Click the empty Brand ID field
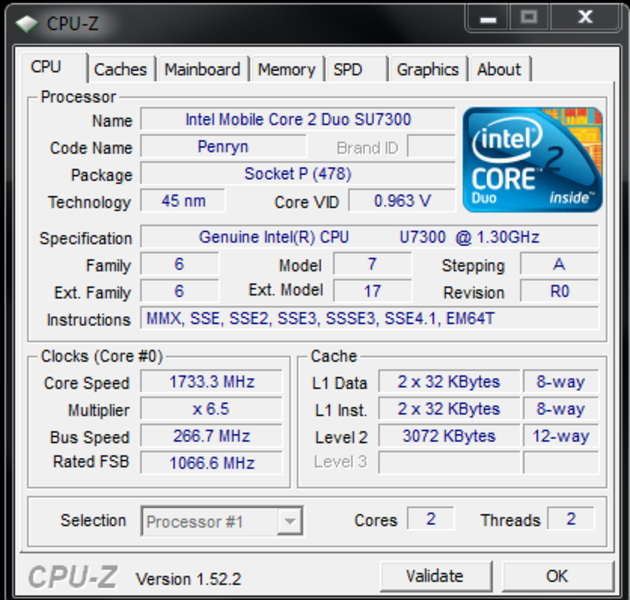This screenshot has width=630, height=600. 431,147
